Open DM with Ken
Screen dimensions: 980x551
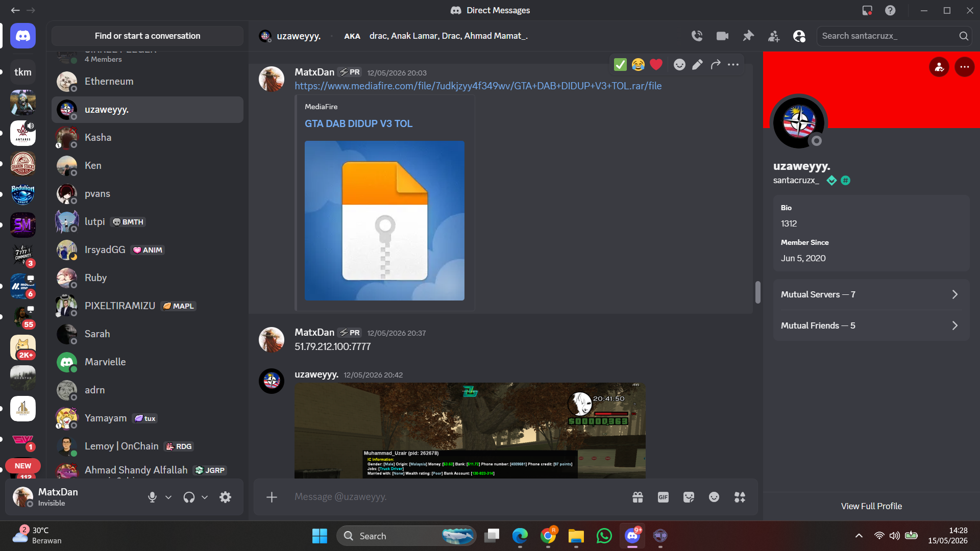pos(148,166)
